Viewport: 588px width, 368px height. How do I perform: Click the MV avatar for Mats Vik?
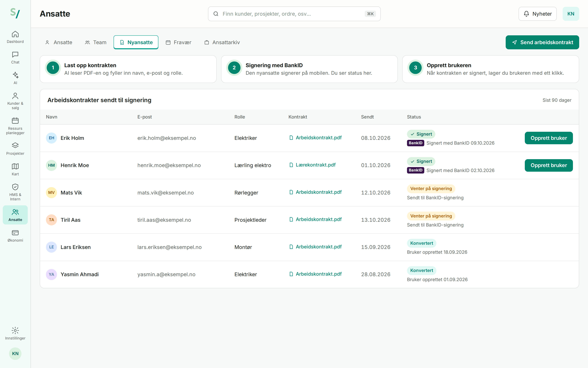tap(51, 192)
